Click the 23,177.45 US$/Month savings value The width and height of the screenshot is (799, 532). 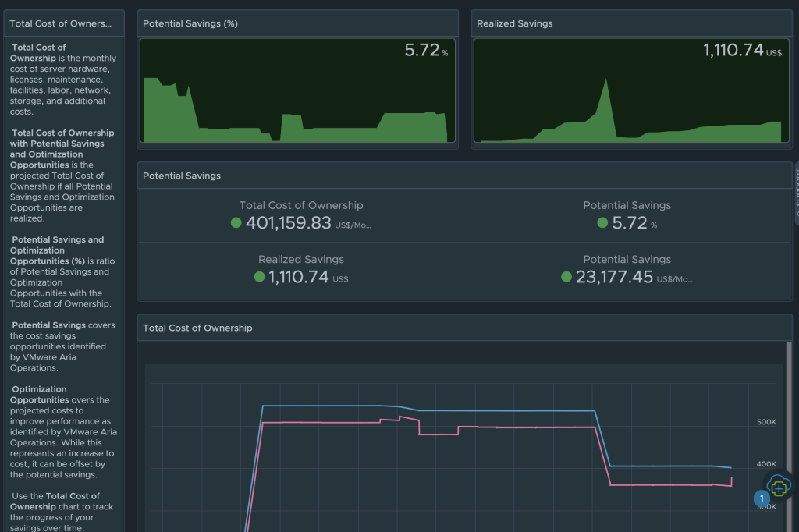614,277
